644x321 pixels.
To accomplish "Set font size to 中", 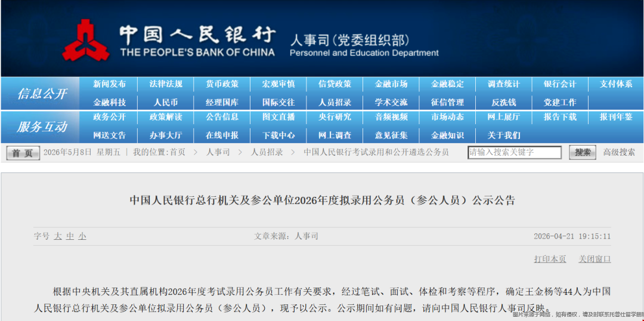I will tap(70, 236).
